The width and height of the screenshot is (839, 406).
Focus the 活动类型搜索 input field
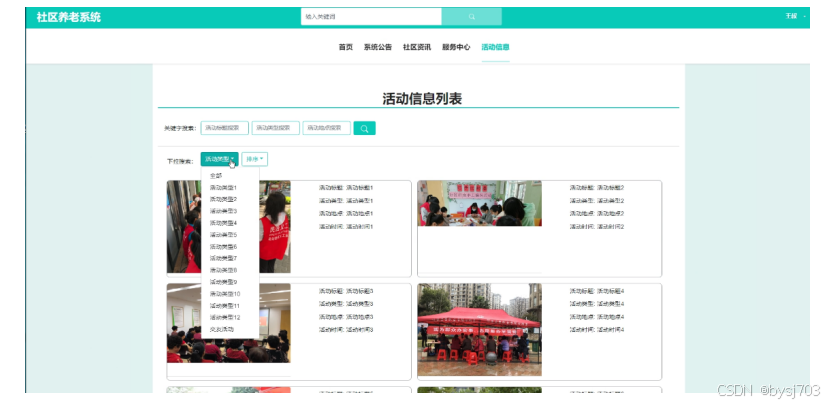coord(276,128)
